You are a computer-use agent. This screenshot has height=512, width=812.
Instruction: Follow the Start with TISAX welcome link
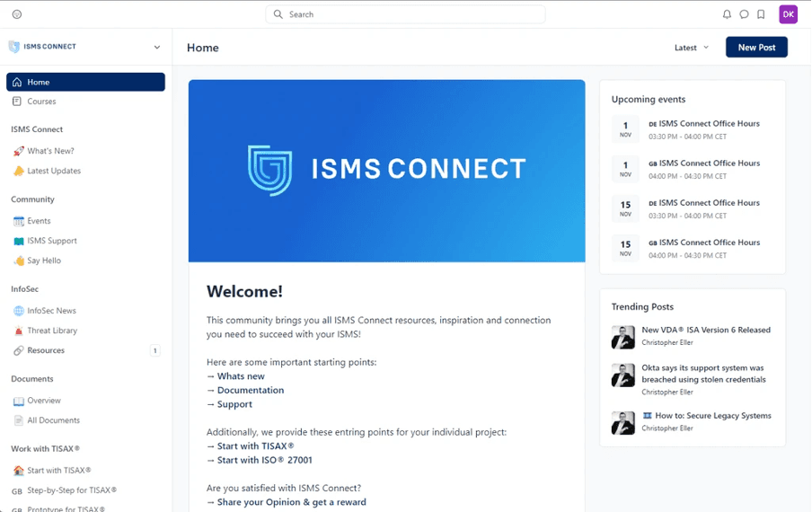[256, 446]
